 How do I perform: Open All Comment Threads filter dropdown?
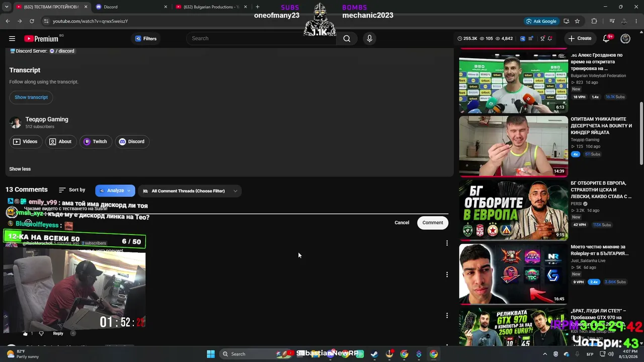tap(190, 191)
